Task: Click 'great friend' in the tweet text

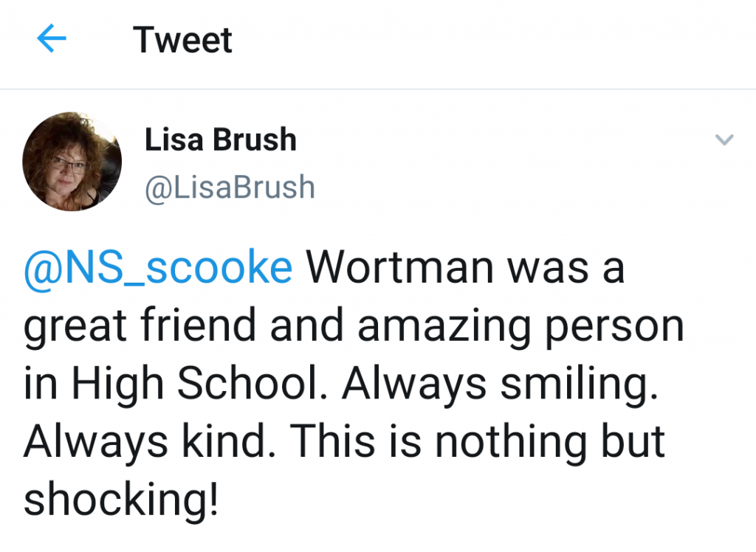Action: (x=140, y=326)
